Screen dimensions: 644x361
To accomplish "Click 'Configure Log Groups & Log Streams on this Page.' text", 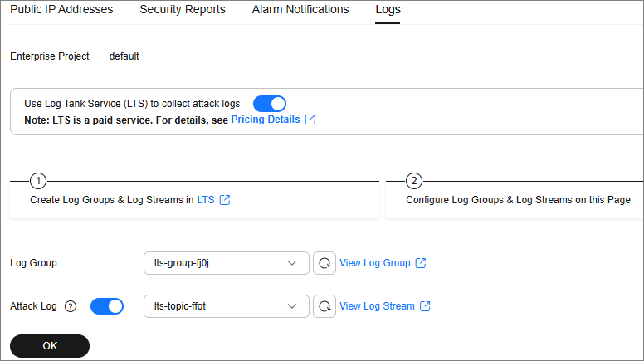I will [x=520, y=200].
